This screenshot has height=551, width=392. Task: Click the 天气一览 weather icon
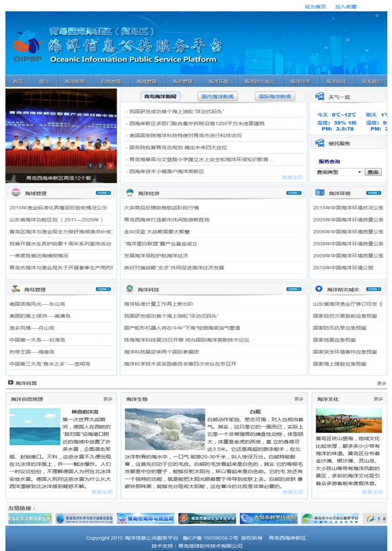coord(320,96)
